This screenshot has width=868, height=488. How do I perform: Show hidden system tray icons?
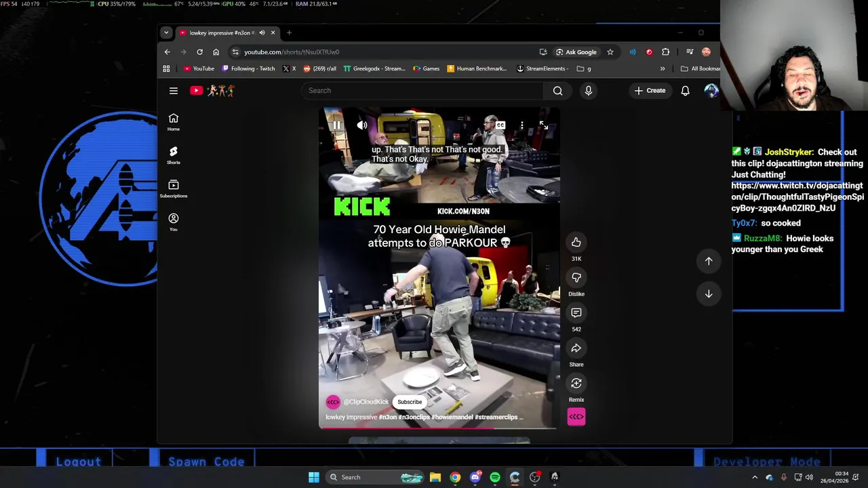click(755, 477)
